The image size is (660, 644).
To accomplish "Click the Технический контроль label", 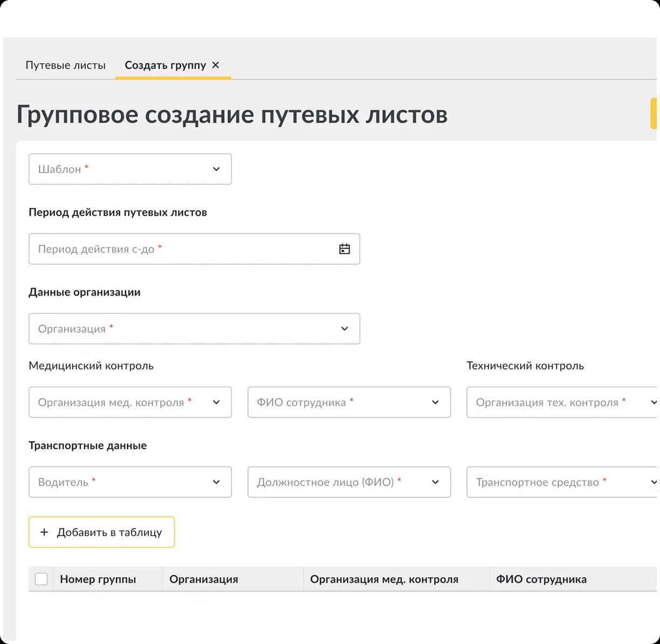I will click(525, 366).
